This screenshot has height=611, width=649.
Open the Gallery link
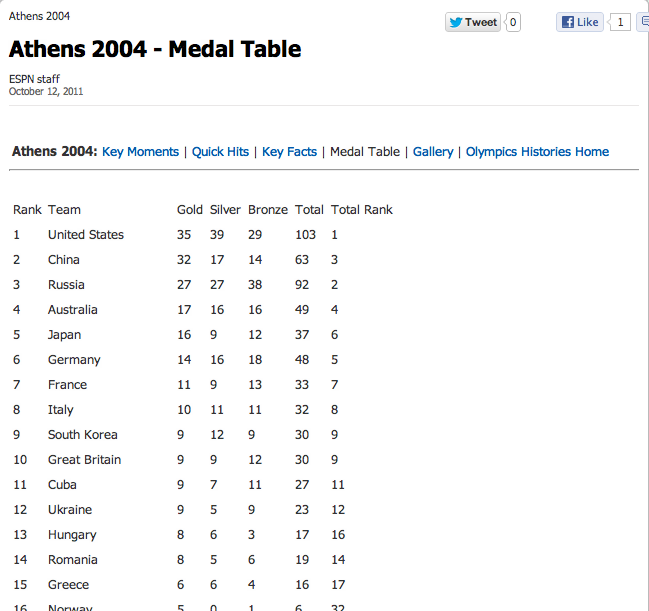pos(433,152)
